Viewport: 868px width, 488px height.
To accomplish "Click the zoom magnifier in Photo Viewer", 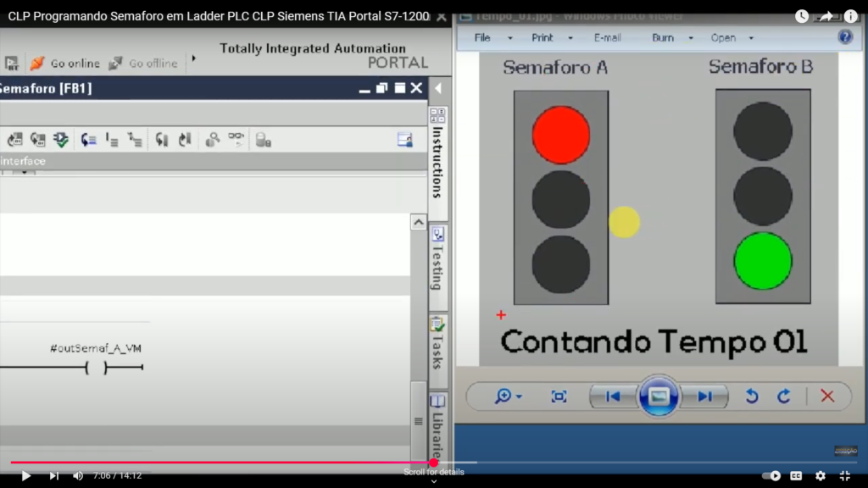I will pyautogui.click(x=503, y=396).
